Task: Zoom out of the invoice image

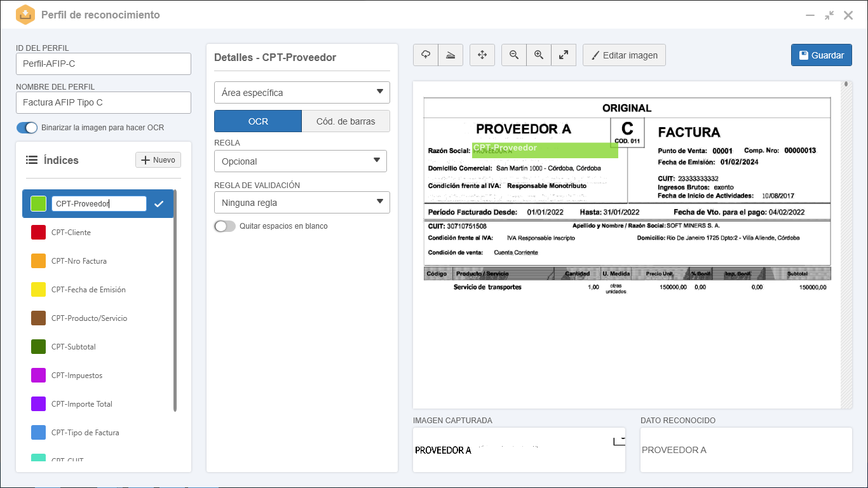Action: pyautogui.click(x=514, y=55)
